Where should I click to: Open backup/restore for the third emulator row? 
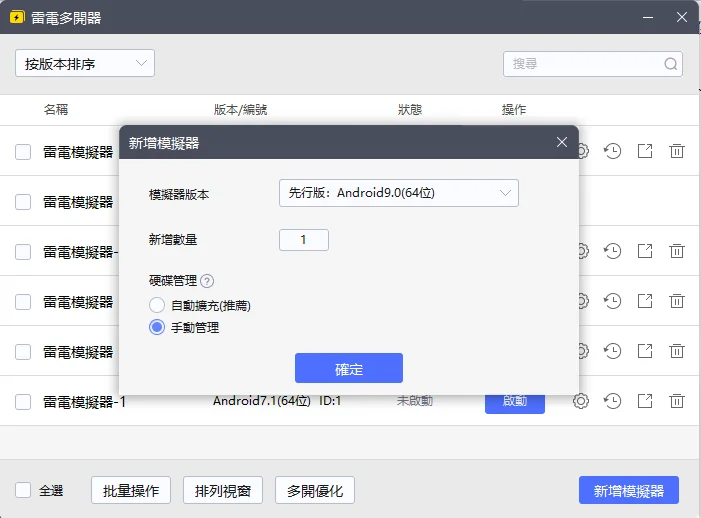tap(612, 251)
